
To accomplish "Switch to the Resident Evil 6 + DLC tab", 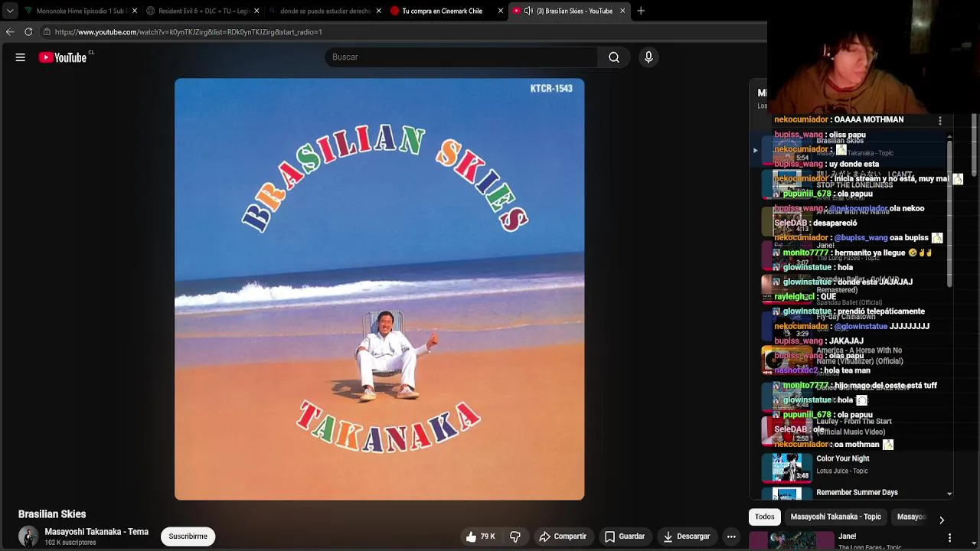I will pyautogui.click(x=203, y=11).
